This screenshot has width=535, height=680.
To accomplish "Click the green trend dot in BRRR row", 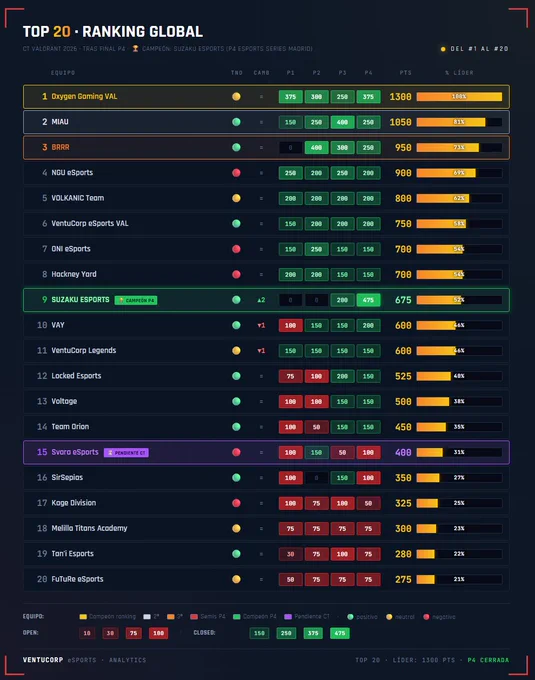I will click(x=236, y=147).
